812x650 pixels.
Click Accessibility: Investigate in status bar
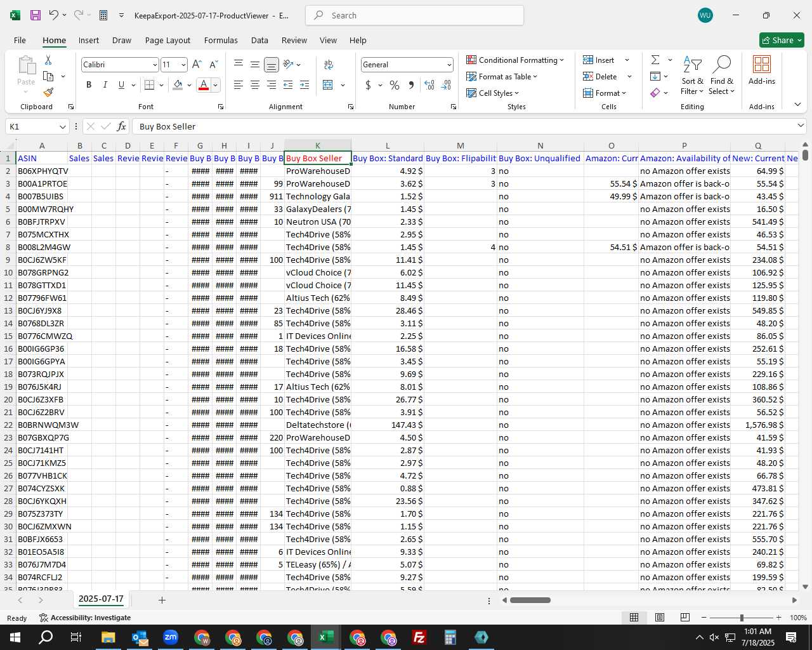(85, 618)
